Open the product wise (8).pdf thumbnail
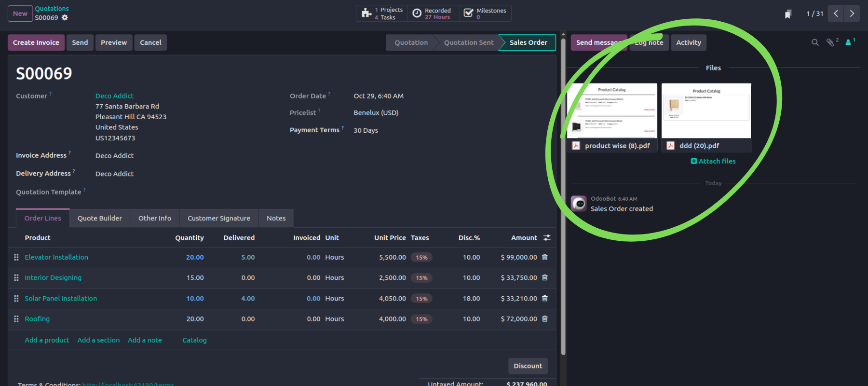The image size is (868, 386). point(612,111)
